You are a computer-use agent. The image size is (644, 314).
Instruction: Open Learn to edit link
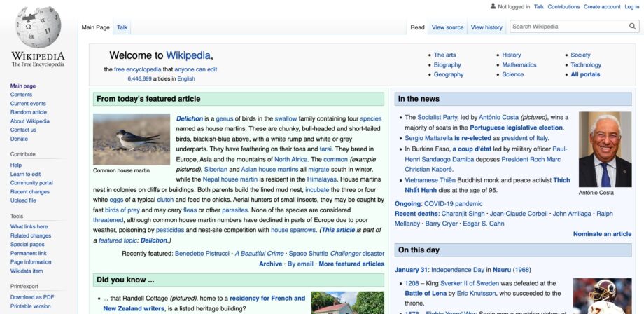pos(25,175)
